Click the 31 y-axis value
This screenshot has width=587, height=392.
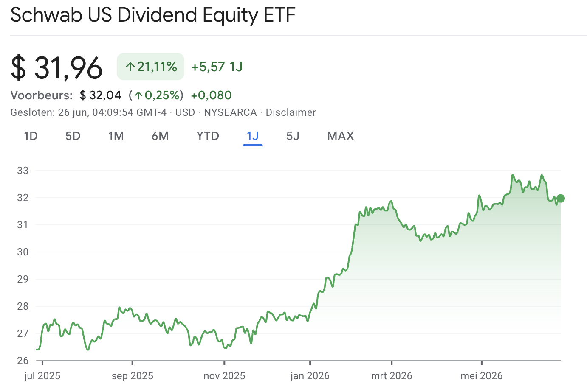pos(23,225)
